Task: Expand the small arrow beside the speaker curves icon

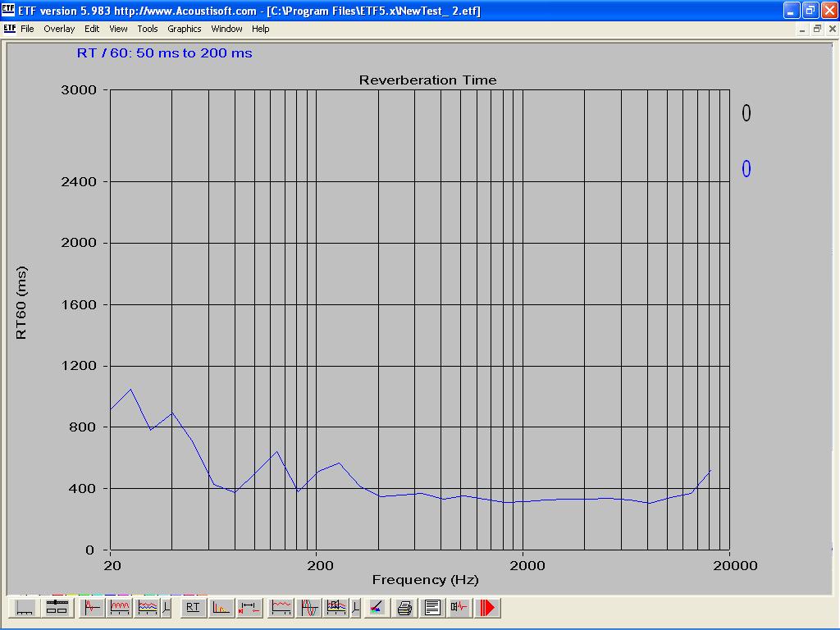Action: (355, 608)
